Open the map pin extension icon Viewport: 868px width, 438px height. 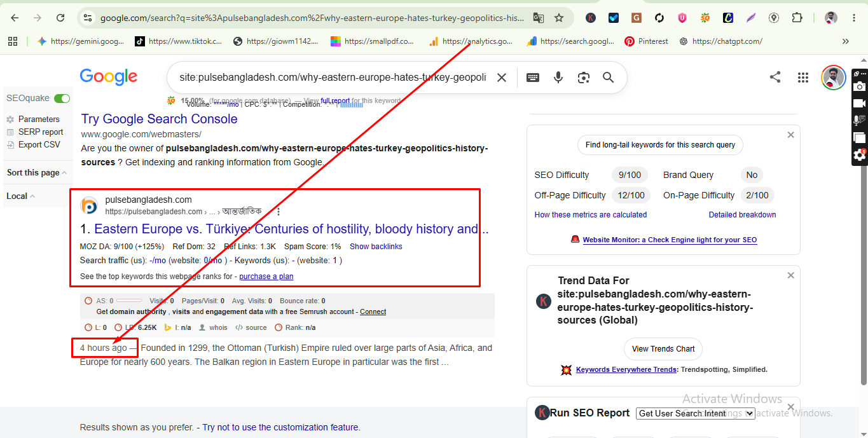pyautogui.click(x=774, y=18)
